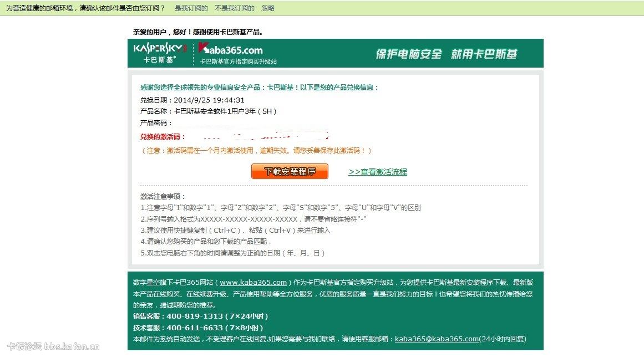Click the 亲爱的用户 greeting line
Screen dimensions: 644x358
198,32
